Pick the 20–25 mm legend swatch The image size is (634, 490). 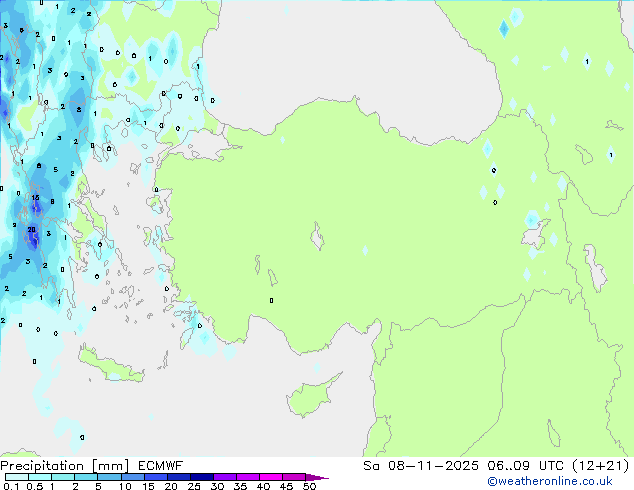click(x=178, y=477)
